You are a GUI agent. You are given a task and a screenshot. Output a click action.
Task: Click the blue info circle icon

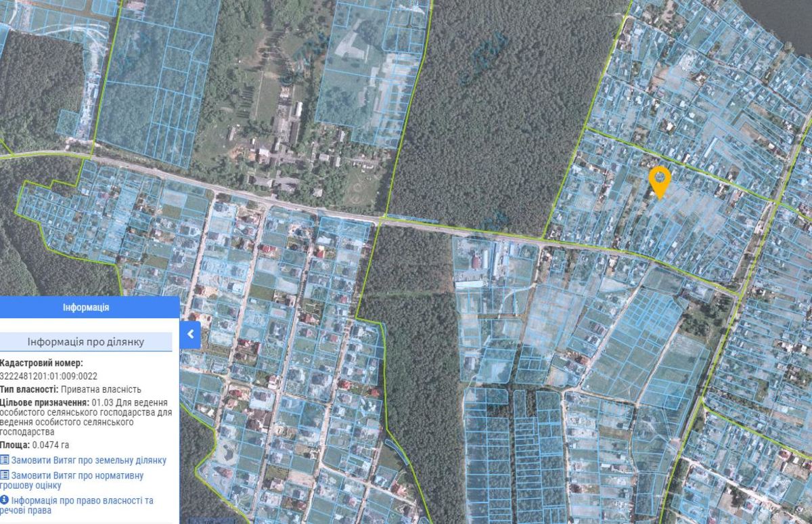(5, 500)
